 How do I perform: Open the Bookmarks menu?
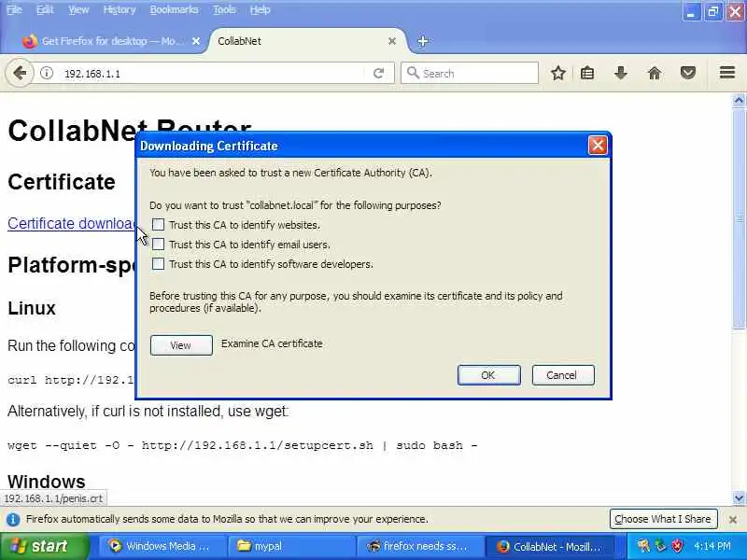(x=174, y=9)
